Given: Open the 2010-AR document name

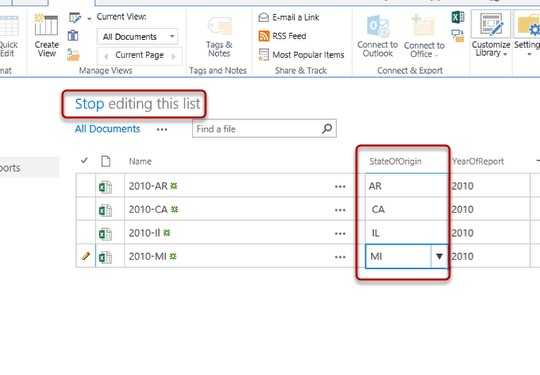Looking at the screenshot, I should point(148,186).
